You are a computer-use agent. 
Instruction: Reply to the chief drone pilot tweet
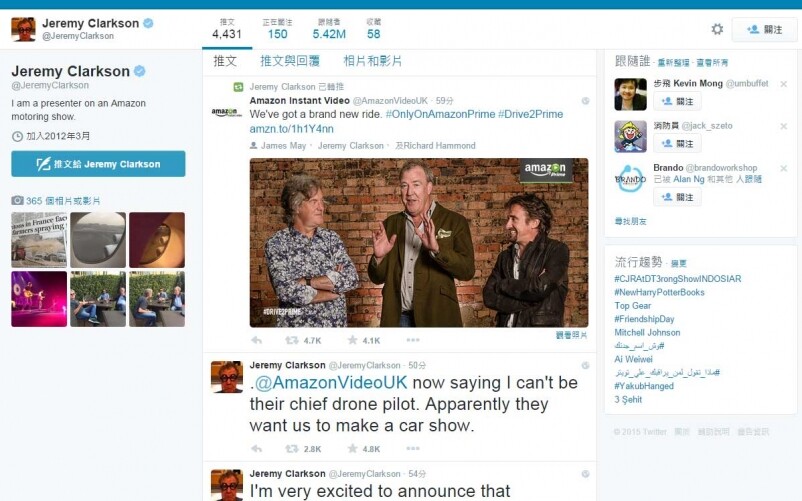click(x=257, y=449)
